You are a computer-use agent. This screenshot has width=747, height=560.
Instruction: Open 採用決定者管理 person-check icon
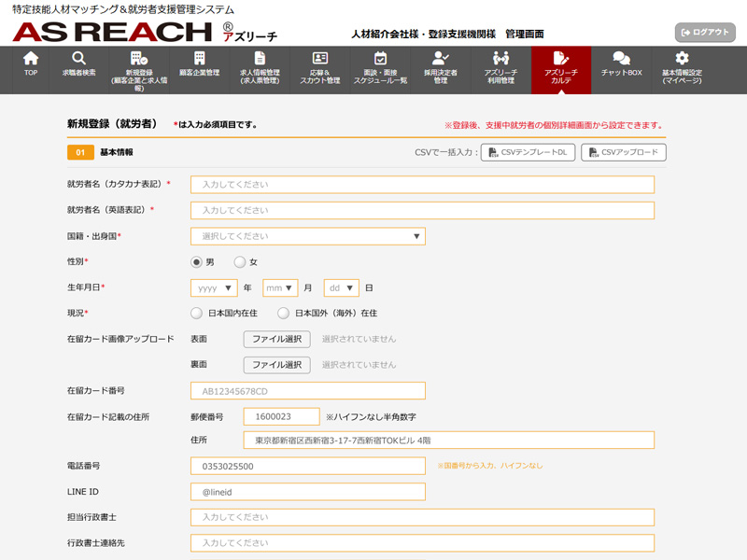(x=440, y=58)
